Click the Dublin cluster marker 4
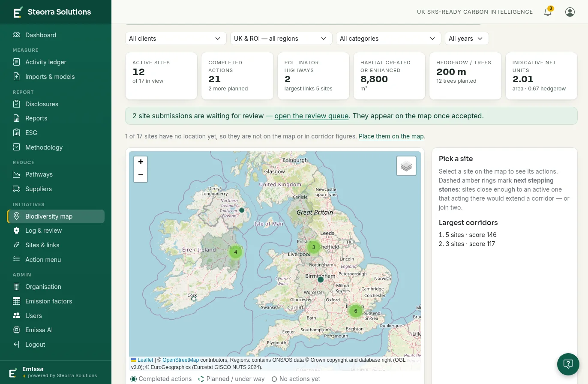 (236, 252)
